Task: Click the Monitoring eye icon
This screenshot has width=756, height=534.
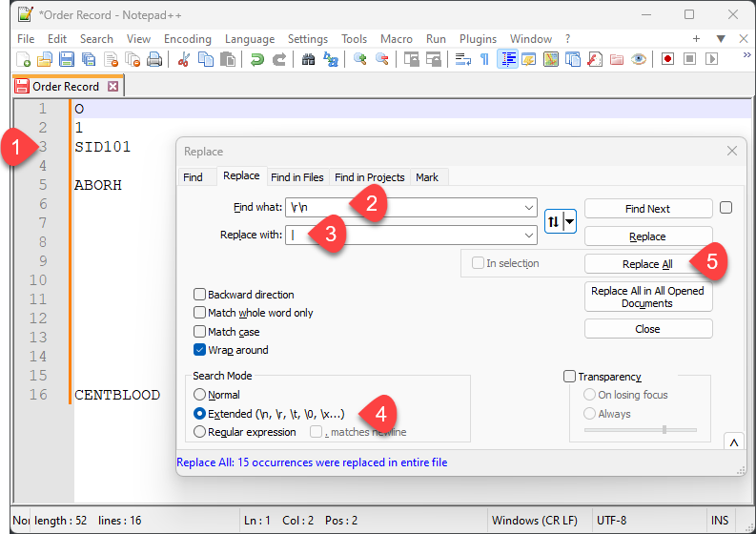Action: [x=639, y=59]
